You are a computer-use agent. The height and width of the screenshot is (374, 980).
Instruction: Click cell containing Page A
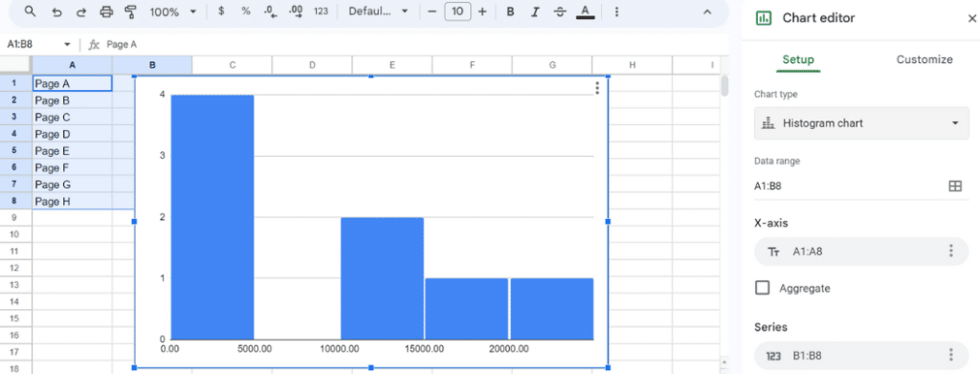(x=73, y=83)
